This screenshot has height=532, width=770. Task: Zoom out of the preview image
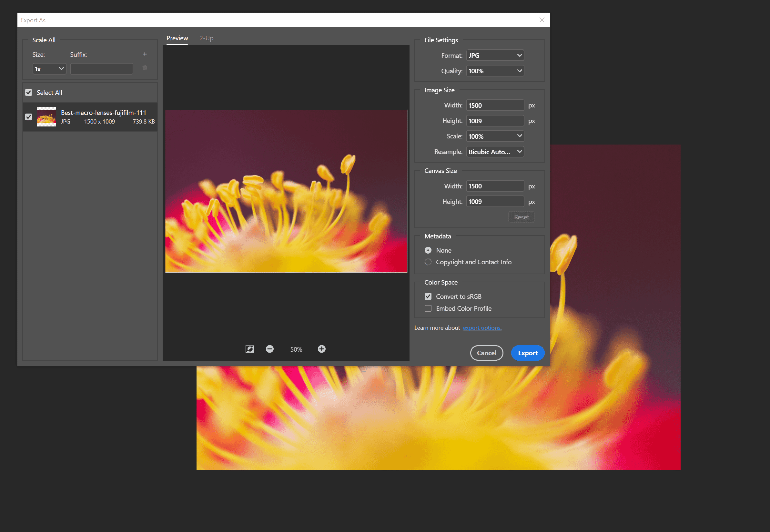tap(270, 349)
